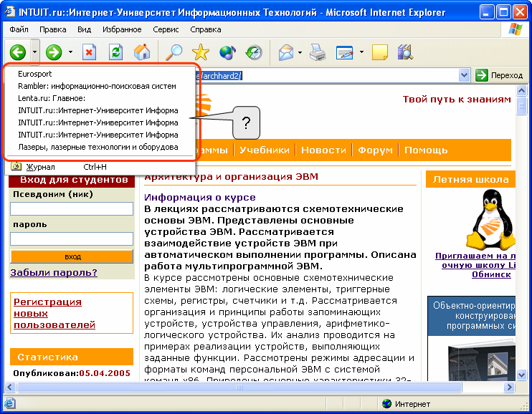Click the Информация о курсе heading
The image size is (532, 414).
coord(200,197)
